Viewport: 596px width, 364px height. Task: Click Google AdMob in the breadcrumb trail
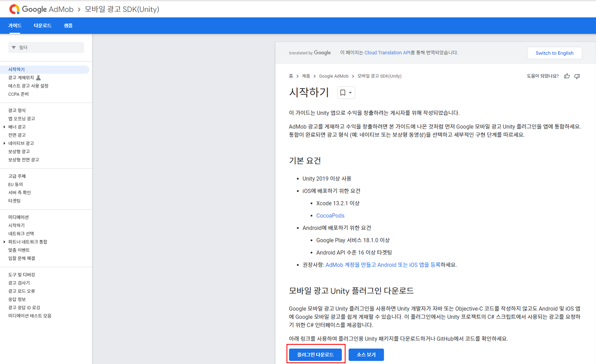point(334,76)
